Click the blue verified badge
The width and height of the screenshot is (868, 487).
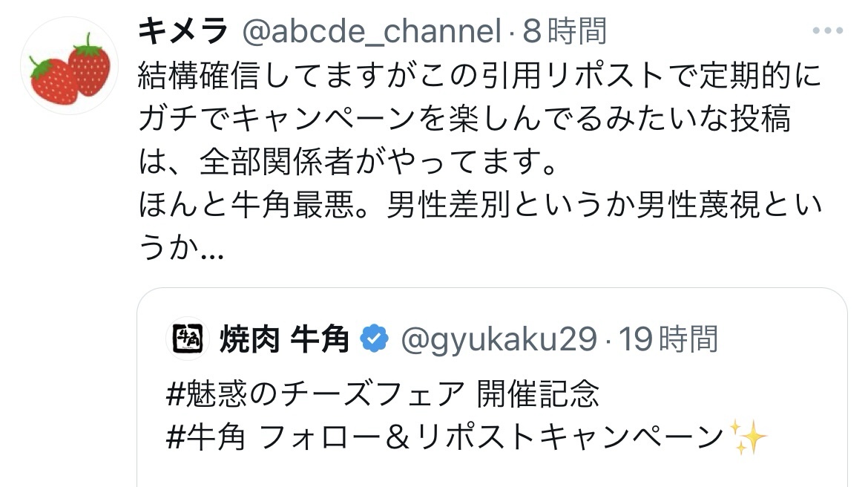click(375, 339)
